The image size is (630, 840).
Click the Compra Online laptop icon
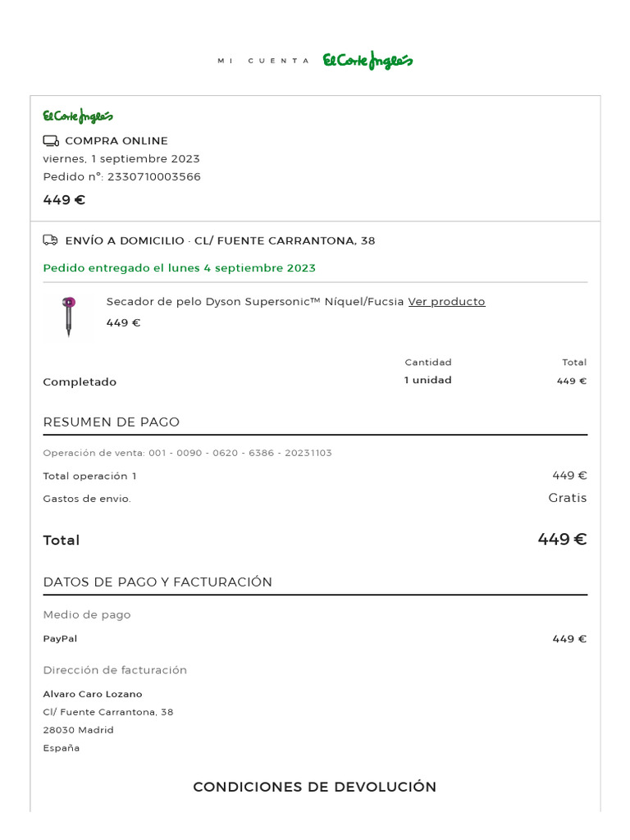[51, 141]
